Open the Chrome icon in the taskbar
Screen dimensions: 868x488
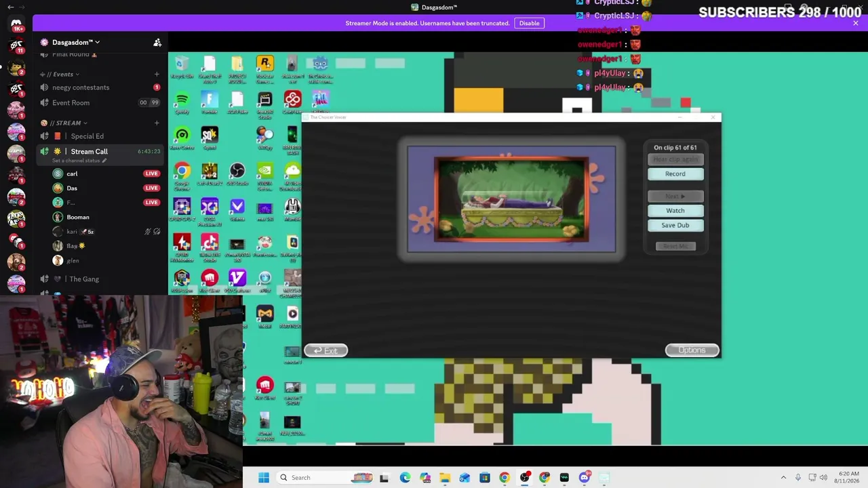505,477
